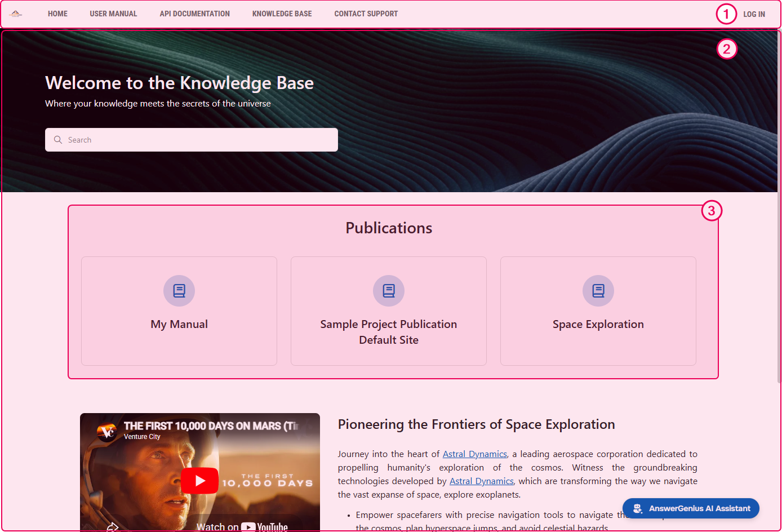Go to API Documentation in top menu
The width and height of the screenshot is (782, 532).
coord(194,14)
